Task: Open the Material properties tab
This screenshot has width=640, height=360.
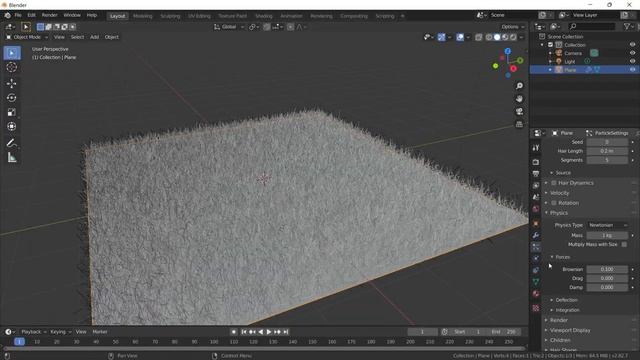Action: tap(536, 293)
